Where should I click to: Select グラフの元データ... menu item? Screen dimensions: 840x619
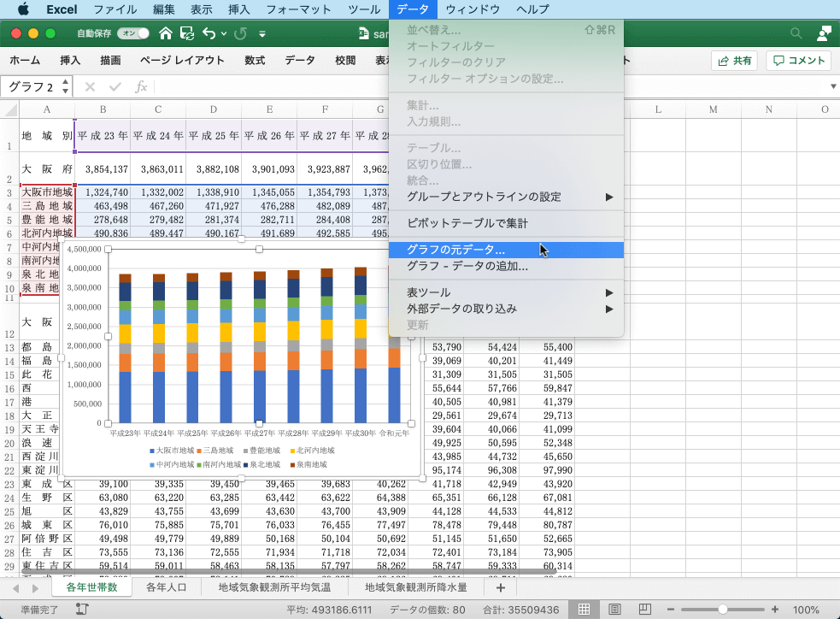[x=455, y=250]
